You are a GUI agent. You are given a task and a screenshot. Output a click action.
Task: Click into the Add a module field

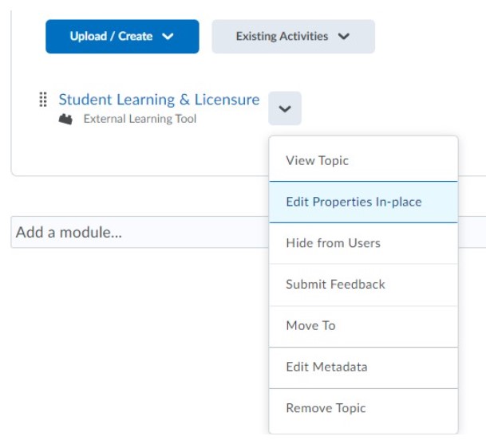click(x=140, y=232)
